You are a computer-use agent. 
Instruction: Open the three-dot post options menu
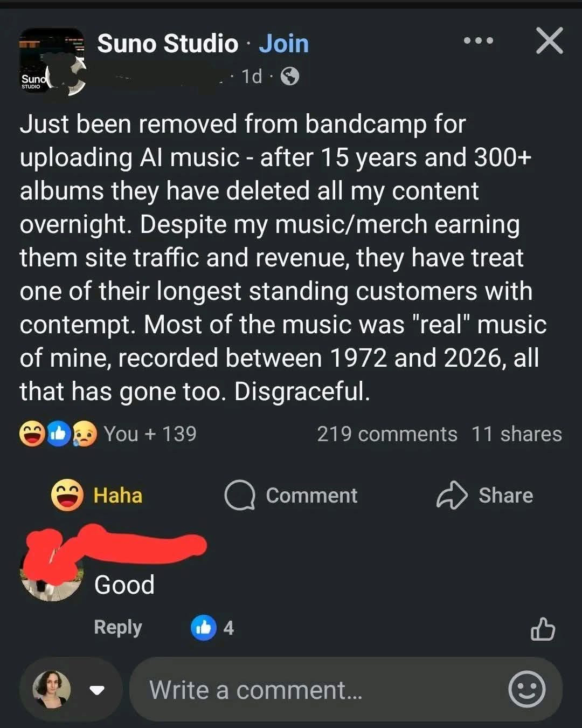478,41
